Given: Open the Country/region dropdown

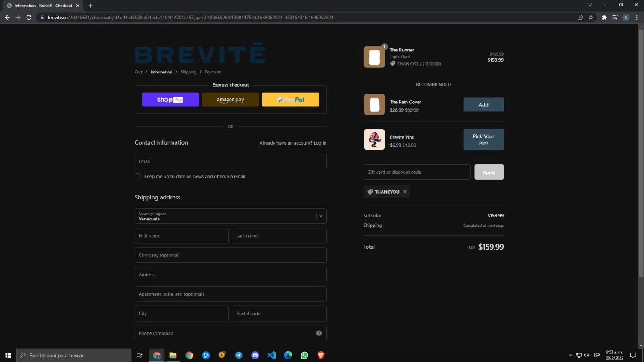Looking at the screenshot, I should coord(231,216).
